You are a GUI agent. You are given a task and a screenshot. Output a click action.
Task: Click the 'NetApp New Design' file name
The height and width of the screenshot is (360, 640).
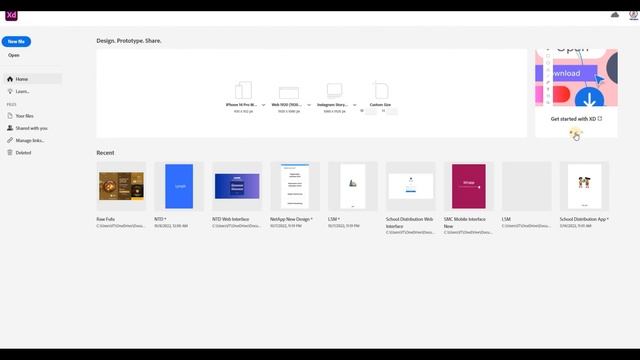[290, 219]
